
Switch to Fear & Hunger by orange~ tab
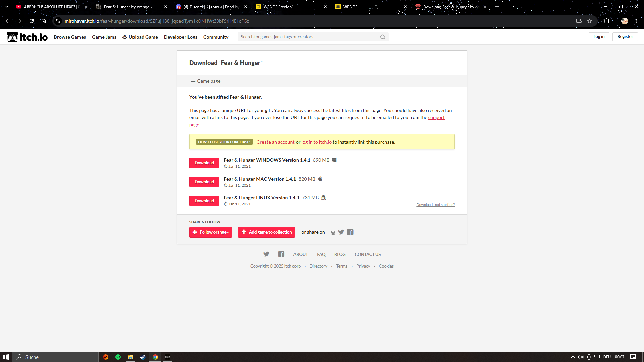132,7
